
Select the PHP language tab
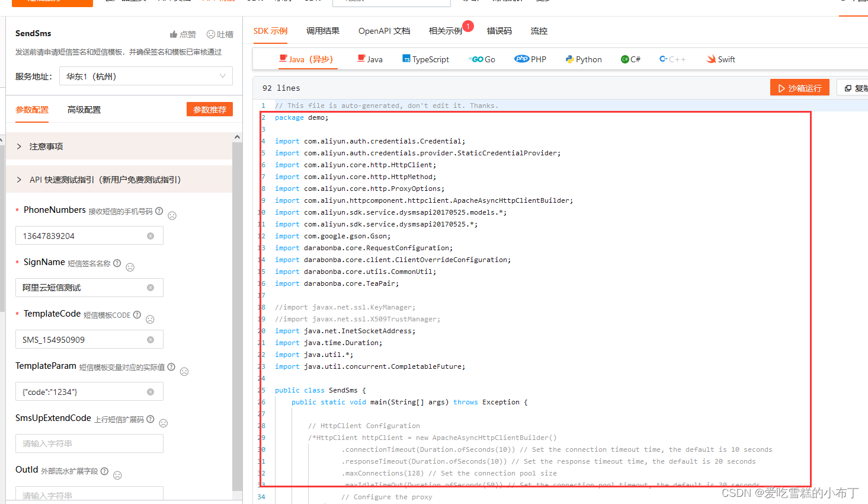[530, 59]
